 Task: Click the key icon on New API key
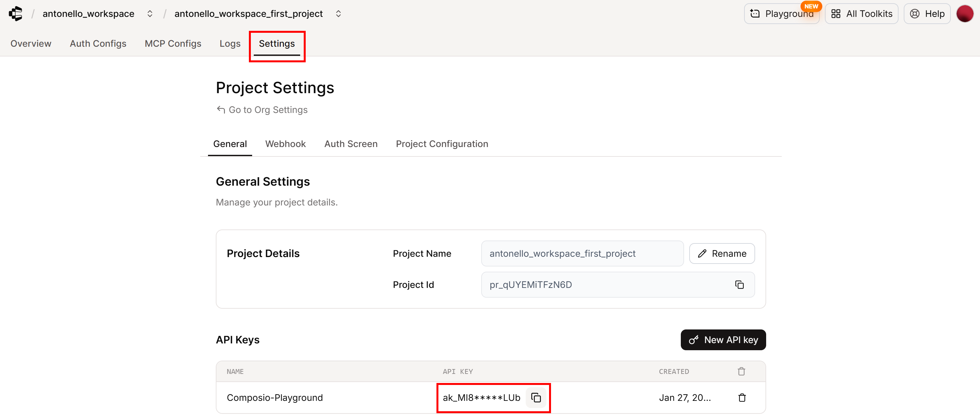pyautogui.click(x=694, y=340)
